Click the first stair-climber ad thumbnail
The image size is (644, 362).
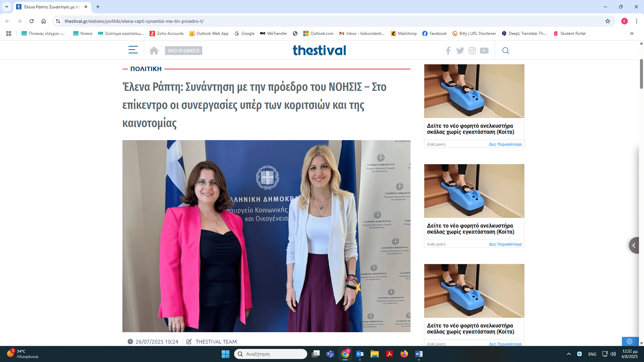point(474,91)
